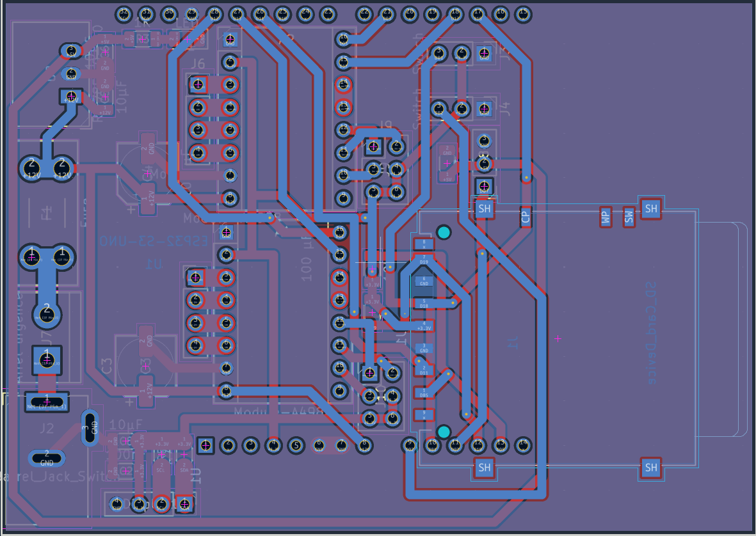Click the J6 connector reference label

[198, 63]
